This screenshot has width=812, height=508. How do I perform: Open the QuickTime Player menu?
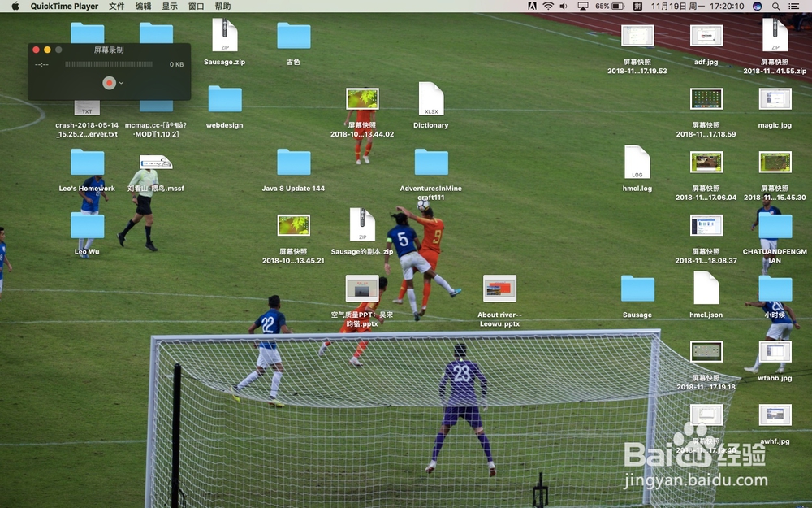(x=64, y=7)
